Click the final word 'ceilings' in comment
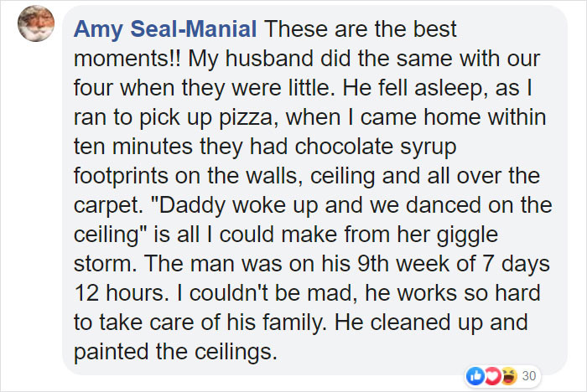587x392 pixels. point(235,352)
